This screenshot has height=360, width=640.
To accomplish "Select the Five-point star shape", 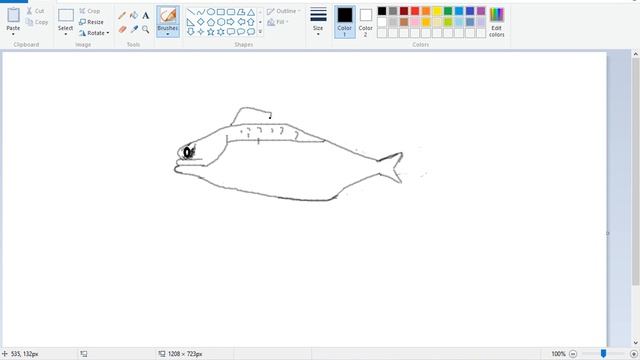I will pyautogui.click(x=211, y=31).
